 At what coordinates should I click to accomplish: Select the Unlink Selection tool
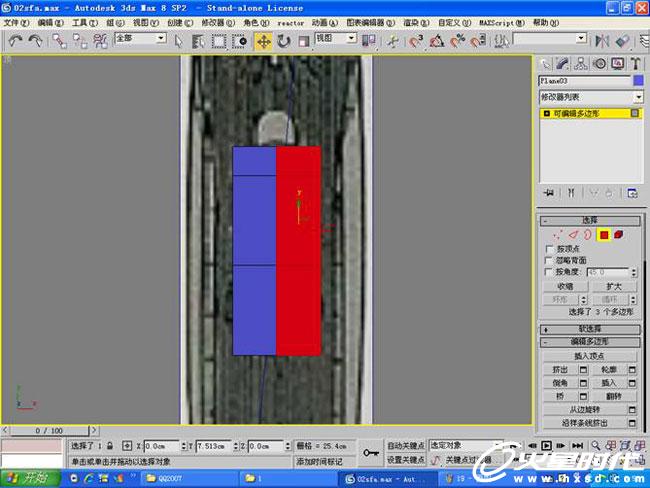80,41
